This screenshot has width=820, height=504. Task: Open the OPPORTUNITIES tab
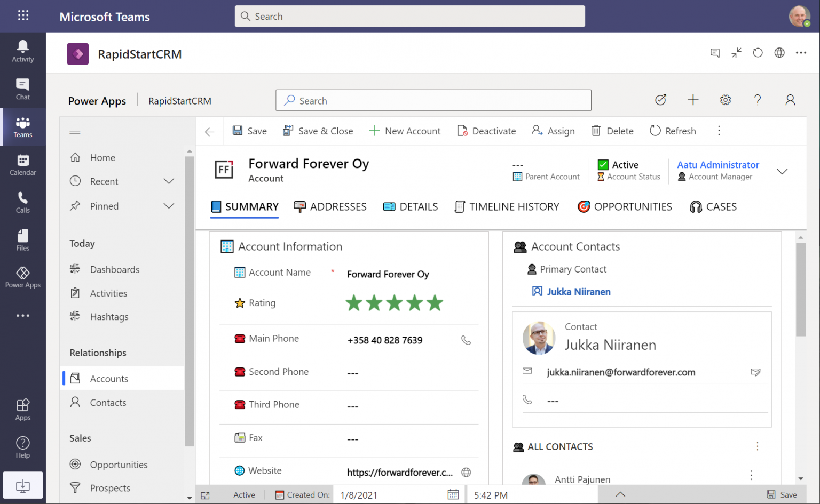(625, 207)
